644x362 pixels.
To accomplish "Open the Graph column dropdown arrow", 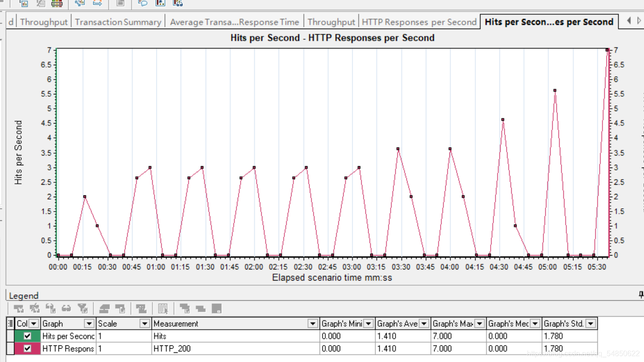I will point(89,324).
